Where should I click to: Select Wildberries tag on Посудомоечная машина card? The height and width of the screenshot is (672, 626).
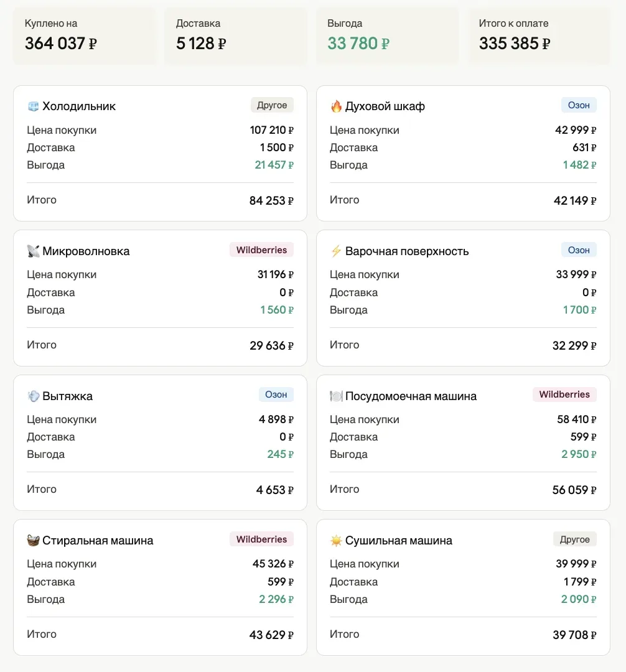(564, 394)
